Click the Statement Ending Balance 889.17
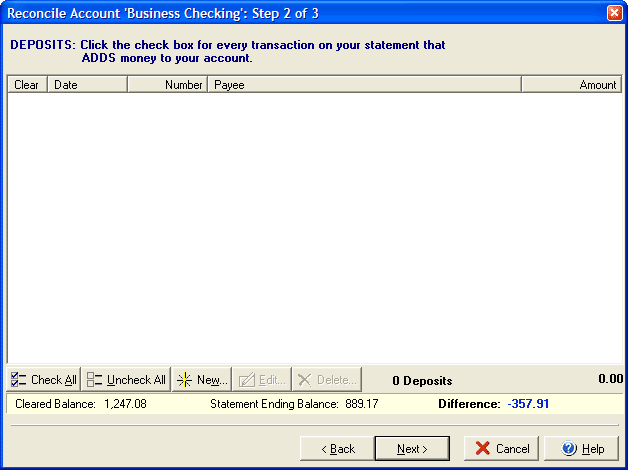628x470 pixels. point(358,404)
